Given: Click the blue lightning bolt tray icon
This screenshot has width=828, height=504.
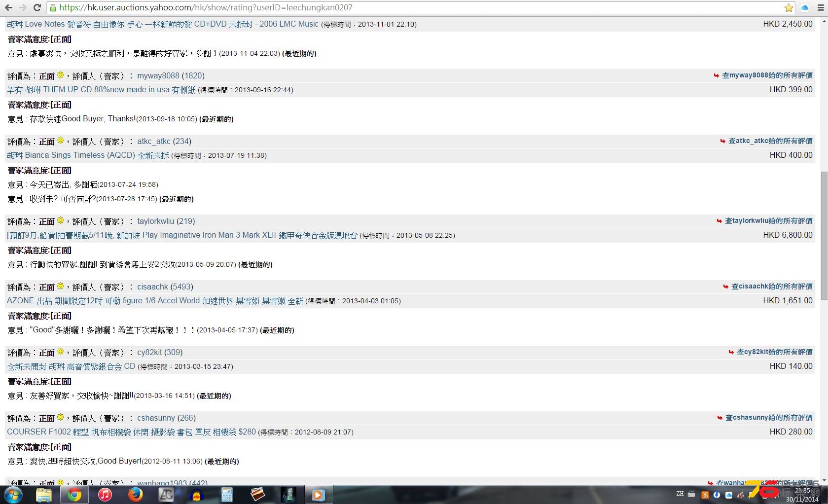Looking at the screenshot, I should (717, 495).
